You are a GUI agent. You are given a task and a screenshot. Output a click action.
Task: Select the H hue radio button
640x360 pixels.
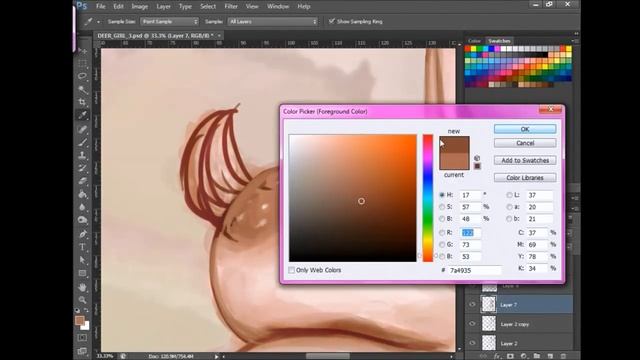pyautogui.click(x=442, y=195)
